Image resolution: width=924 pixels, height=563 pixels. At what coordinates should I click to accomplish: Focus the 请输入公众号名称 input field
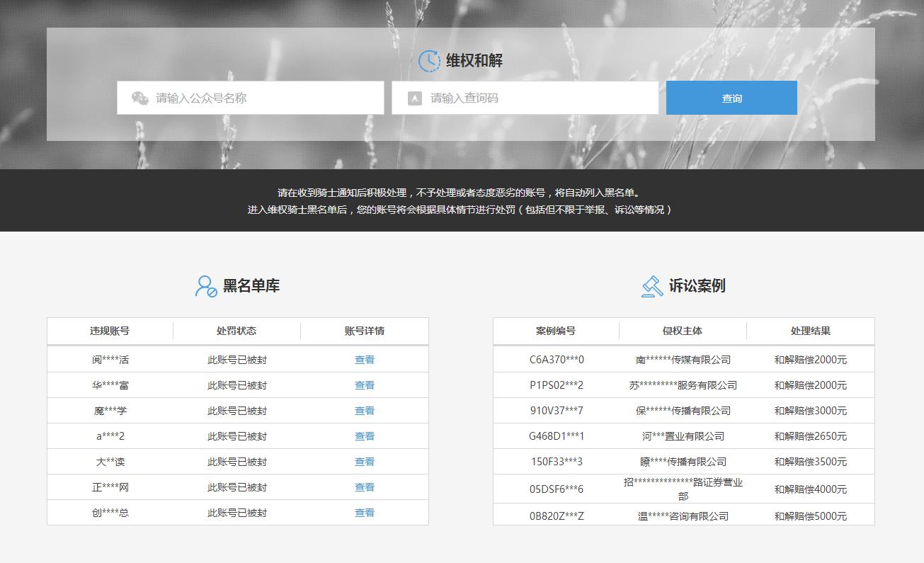(251, 98)
